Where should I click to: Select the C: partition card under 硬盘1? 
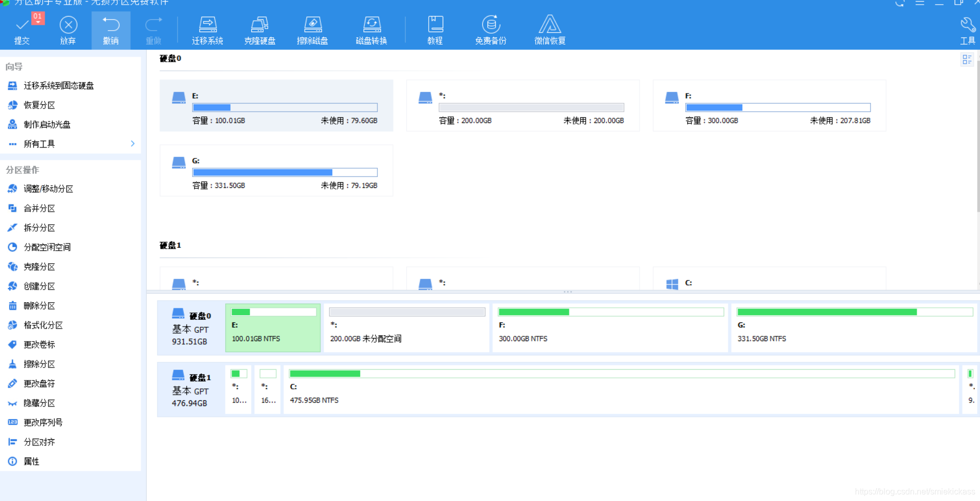(769, 279)
